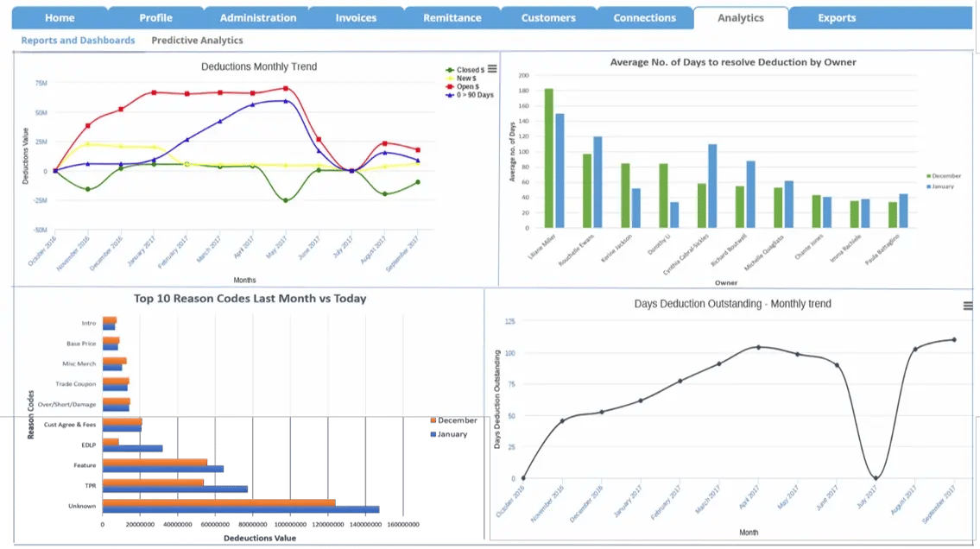Click the 'Dorothy Li' owner label
Screen dimensions: 980x549
(660, 243)
